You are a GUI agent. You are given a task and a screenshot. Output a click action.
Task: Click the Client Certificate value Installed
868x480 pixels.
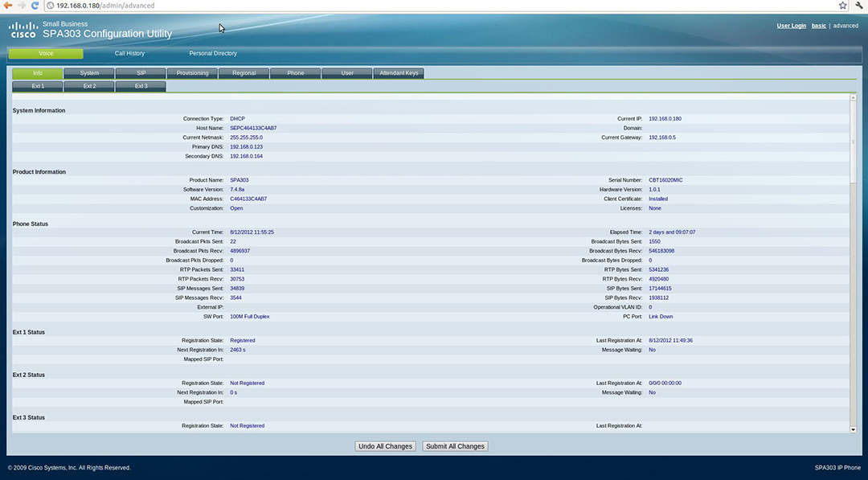tap(658, 199)
